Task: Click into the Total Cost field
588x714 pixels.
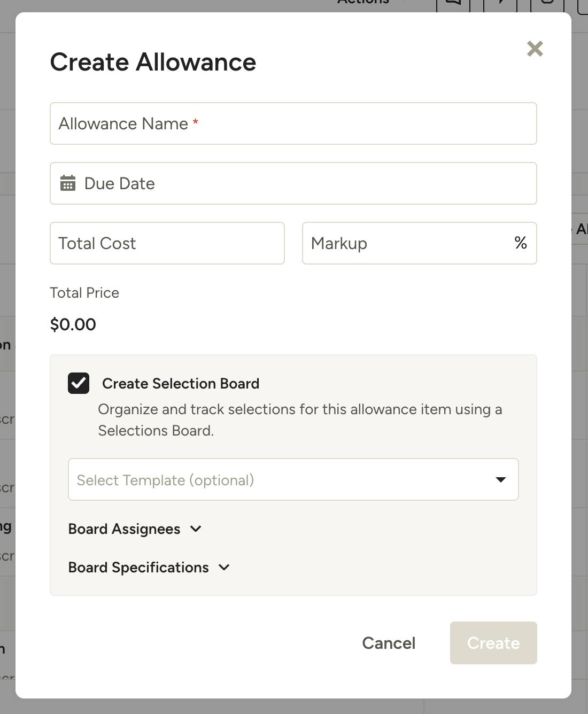Action: (x=167, y=243)
